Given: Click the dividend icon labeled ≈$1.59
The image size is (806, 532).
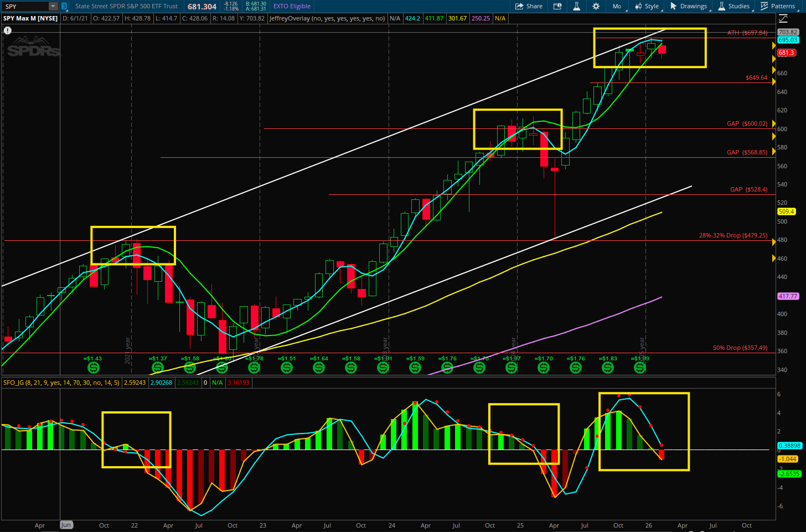Looking at the screenshot, I should [x=415, y=367].
